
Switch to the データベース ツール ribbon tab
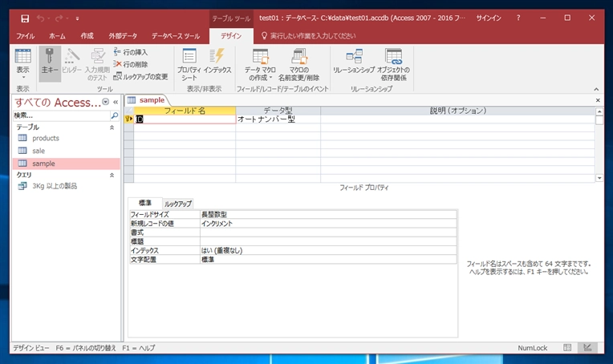176,36
